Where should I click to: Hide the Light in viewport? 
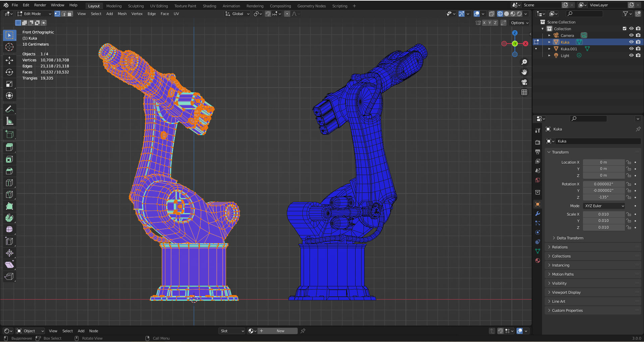[631, 55]
